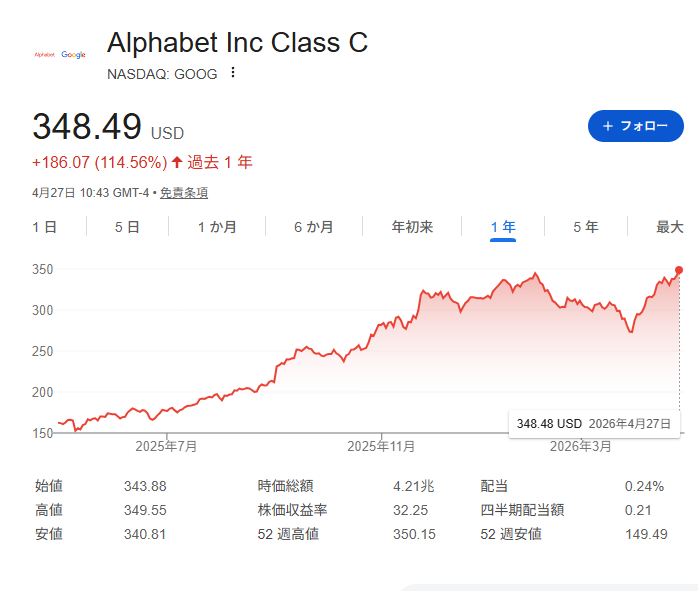
Task: Click the red up arrow icon
Action: coord(177,161)
